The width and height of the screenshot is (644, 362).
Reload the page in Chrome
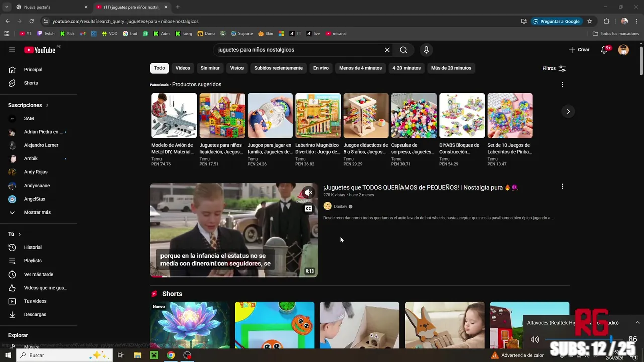(x=31, y=21)
